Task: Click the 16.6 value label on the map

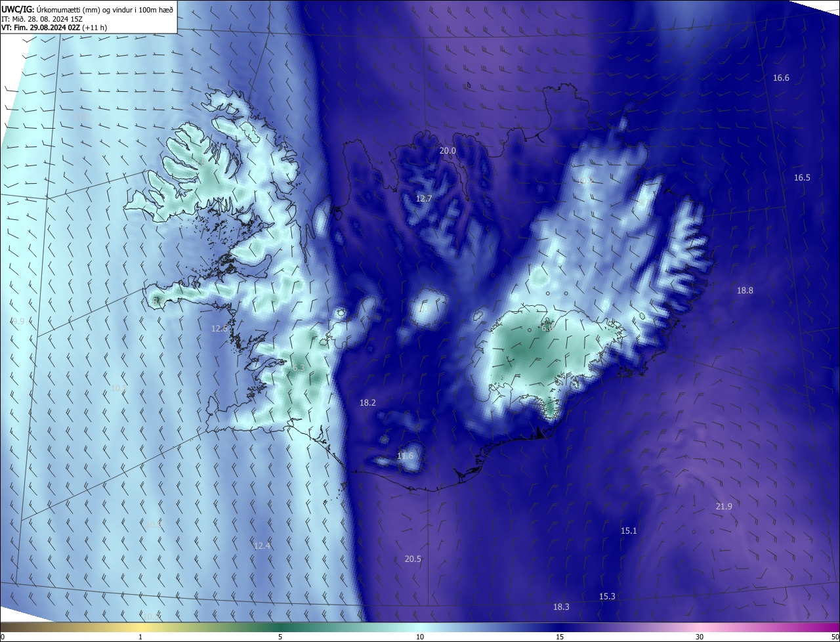Action: click(781, 78)
